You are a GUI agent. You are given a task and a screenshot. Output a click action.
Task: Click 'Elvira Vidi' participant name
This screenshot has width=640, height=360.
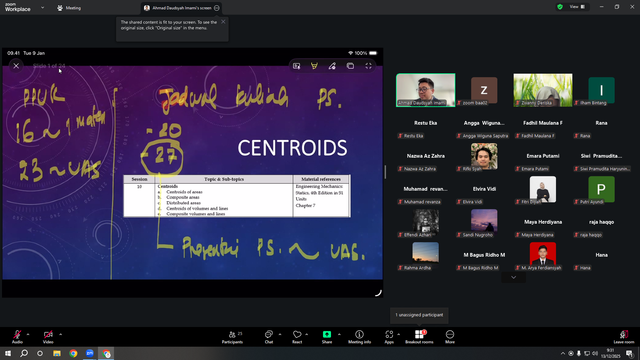coord(484,189)
